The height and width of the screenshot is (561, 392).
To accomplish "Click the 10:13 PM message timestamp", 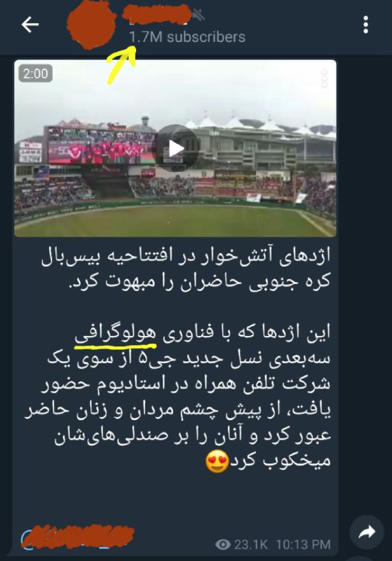I will click(304, 544).
